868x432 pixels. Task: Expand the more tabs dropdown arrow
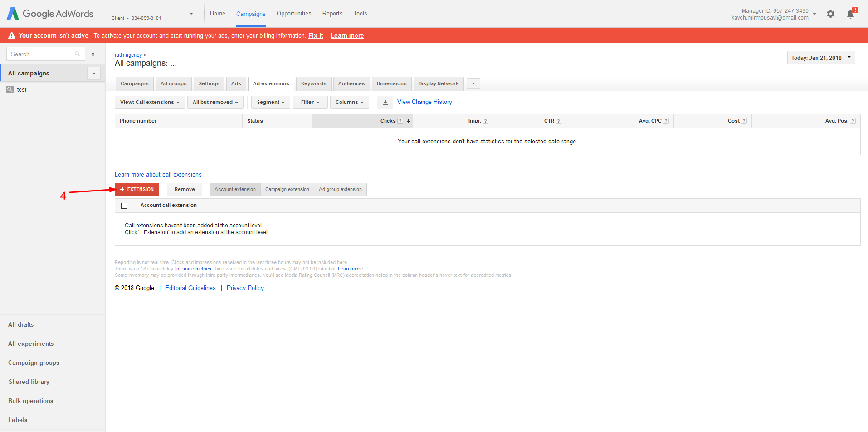(473, 83)
